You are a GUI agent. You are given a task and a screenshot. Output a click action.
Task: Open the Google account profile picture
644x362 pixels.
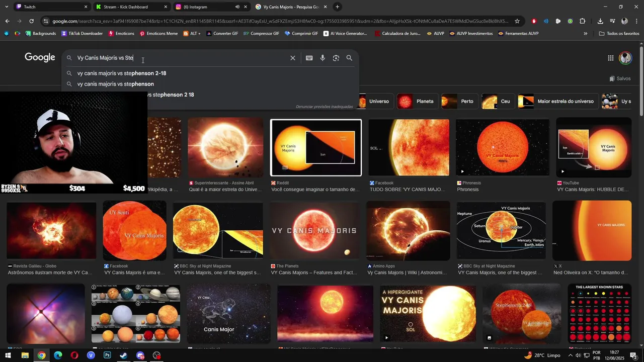pyautogui.click(x=625, y=58)
